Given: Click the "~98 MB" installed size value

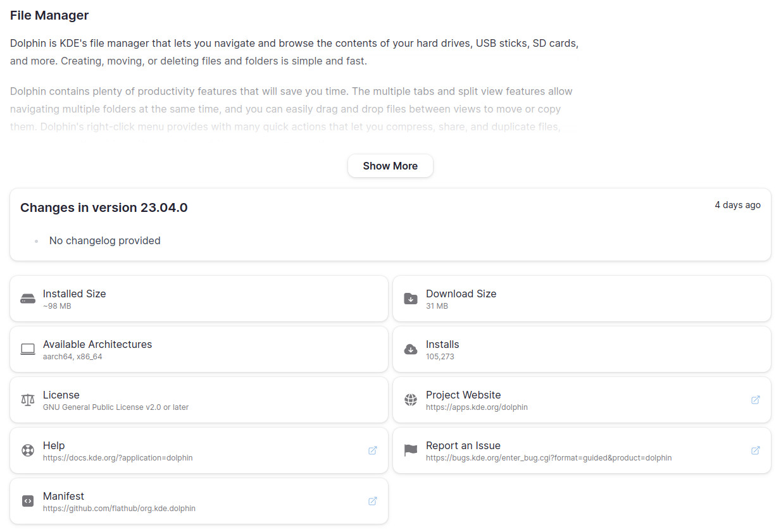Looking at the screenshot, I should tap(57, 306).
